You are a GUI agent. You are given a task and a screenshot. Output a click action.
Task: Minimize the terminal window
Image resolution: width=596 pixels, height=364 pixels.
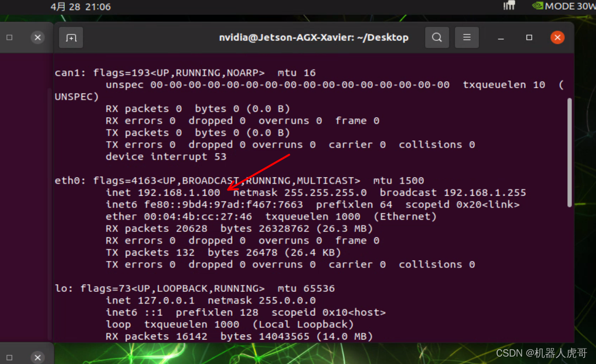500,38
